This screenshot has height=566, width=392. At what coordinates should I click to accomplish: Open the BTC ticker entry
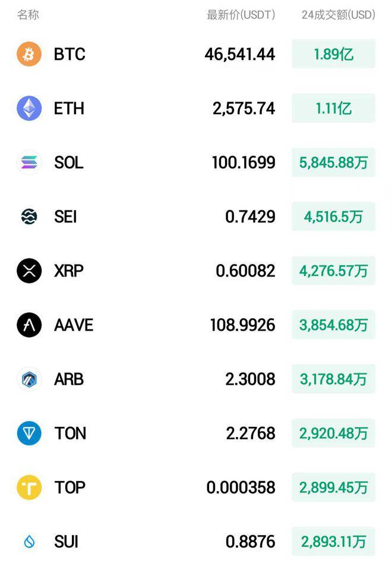(69, 54)
